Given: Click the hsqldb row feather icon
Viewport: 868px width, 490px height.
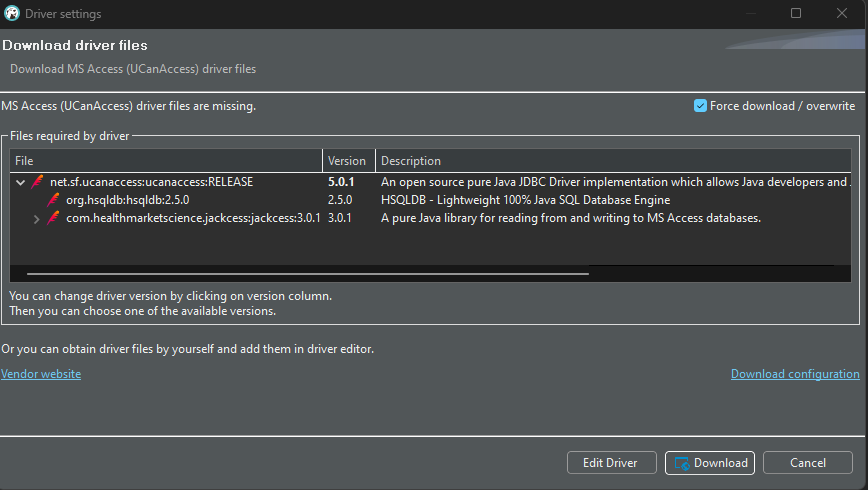Looking at the screenshot, I should coord(54,200).
